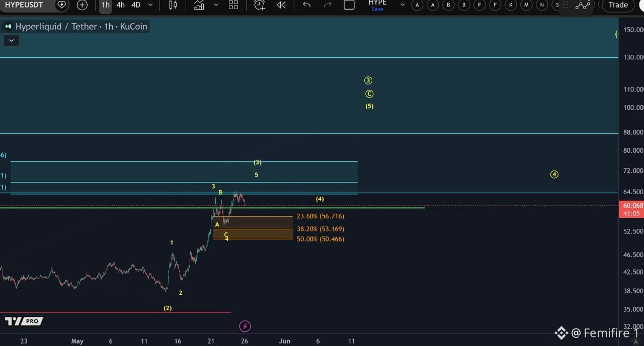Click the 130.000 price scale label
Image resolution: width=644 pixels, height=346 pixels.
pos(633,57)
